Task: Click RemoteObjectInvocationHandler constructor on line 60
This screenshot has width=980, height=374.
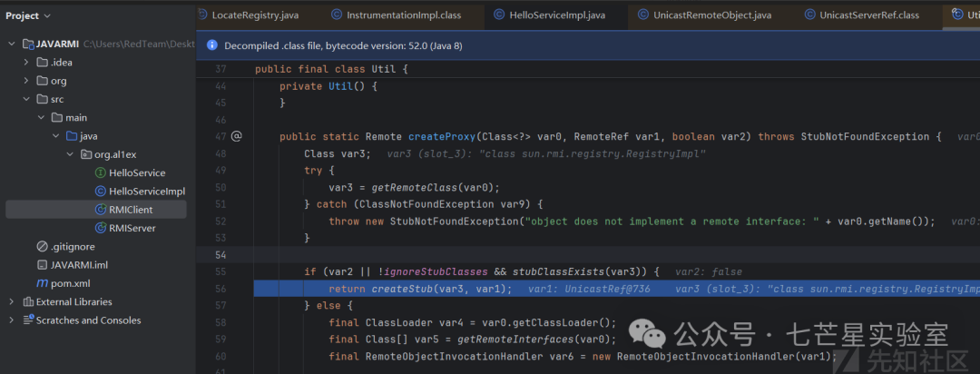Action: 706,356
